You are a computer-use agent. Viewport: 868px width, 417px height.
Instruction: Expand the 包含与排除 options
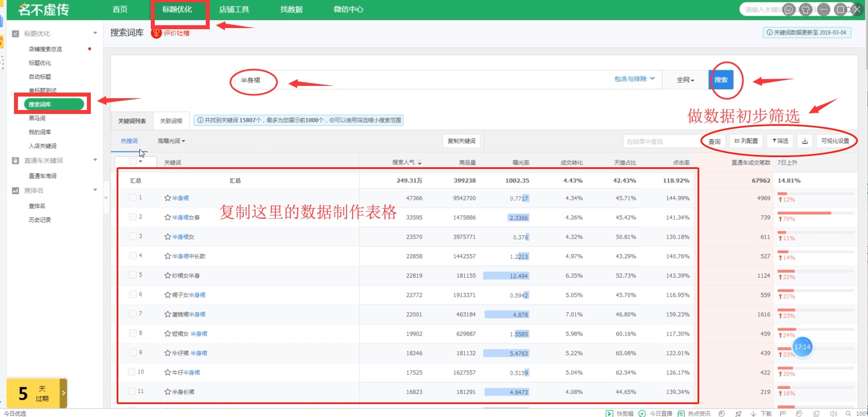[635, 79]
